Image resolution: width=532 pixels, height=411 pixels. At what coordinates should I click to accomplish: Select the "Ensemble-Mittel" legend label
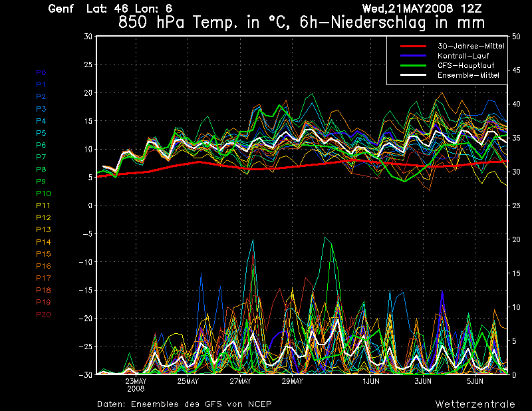pos(468,75)
